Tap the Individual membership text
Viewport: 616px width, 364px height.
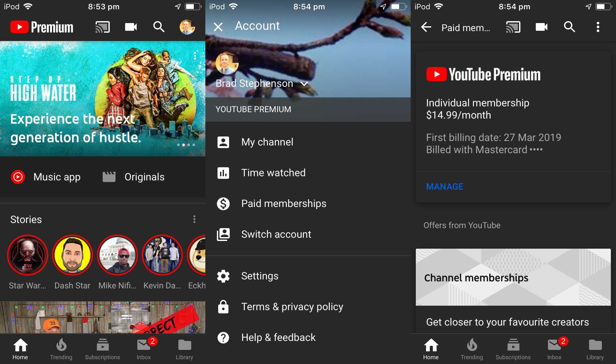click(477, 103)
